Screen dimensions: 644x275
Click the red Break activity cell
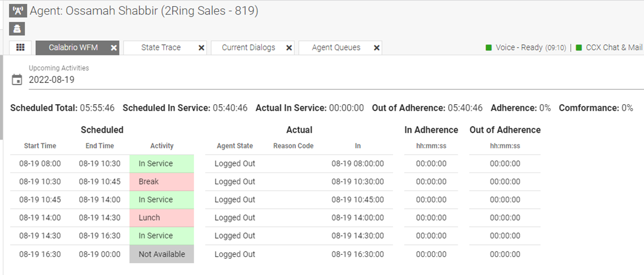click(x=162, y=181)
